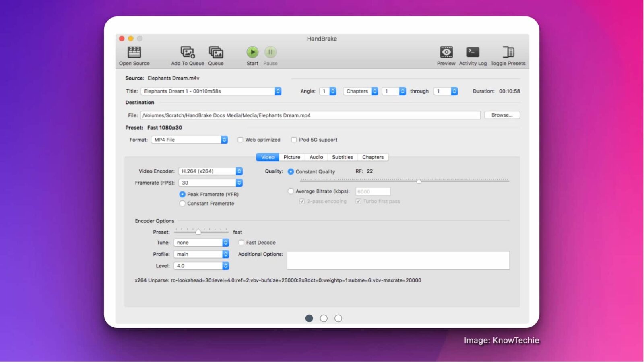Open the Chapters range type dropdown

tap(361, 91)
